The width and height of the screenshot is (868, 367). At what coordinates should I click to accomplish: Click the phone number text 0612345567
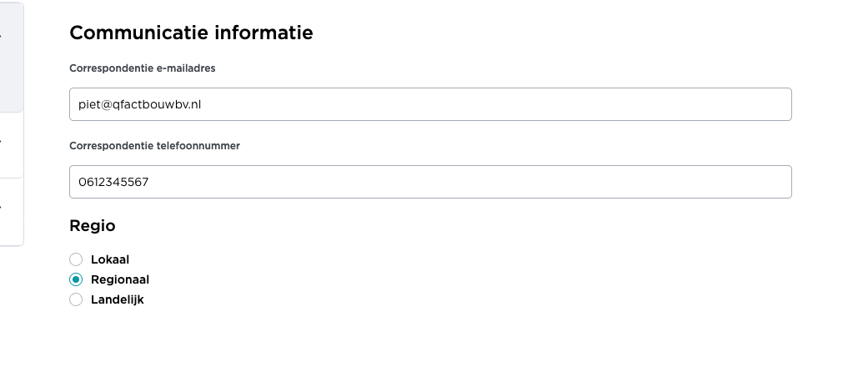[113, 182]
